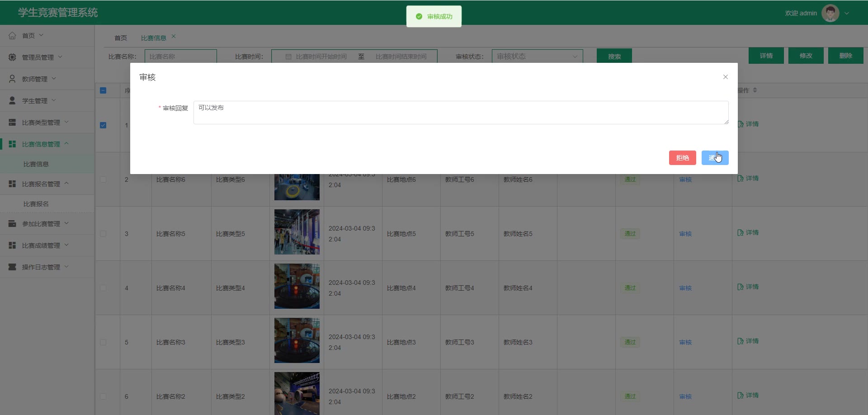Screen dimensions: 868x415
Task: Expand the 比赛类型管理 menu chevron
Action: point(66,122)
